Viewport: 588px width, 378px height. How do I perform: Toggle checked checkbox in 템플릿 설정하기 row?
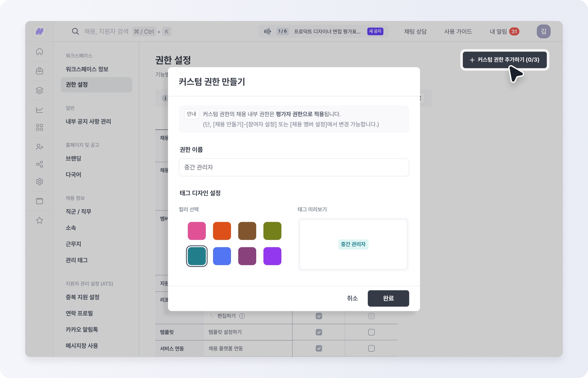[319, 332]
